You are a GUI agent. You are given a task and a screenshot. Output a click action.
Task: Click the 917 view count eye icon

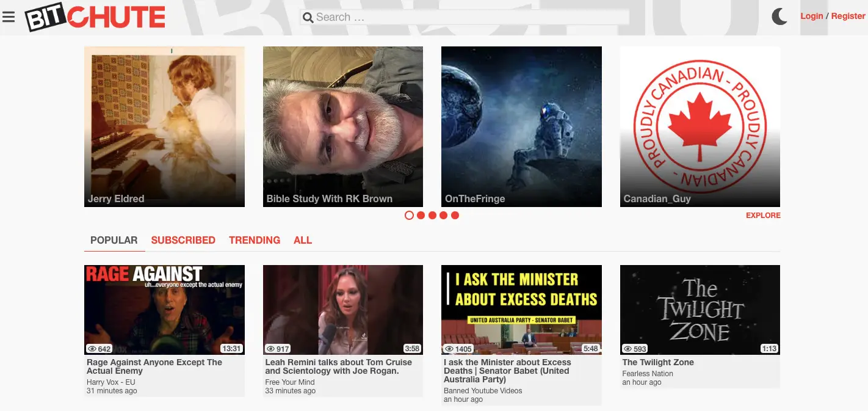[x=271, y=349]
